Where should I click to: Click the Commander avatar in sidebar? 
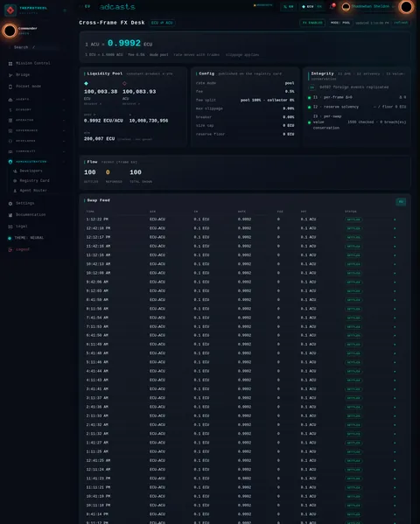[x=10, y=31]
